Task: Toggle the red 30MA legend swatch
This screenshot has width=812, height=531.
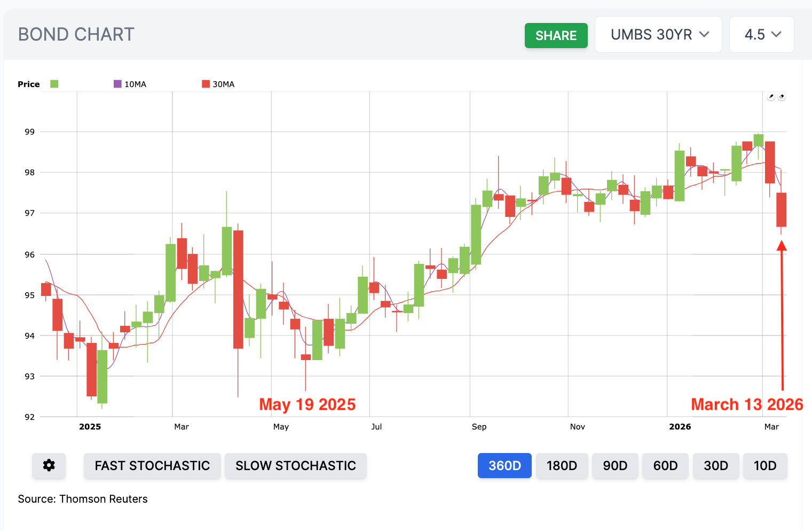Action: click(206, 84)
